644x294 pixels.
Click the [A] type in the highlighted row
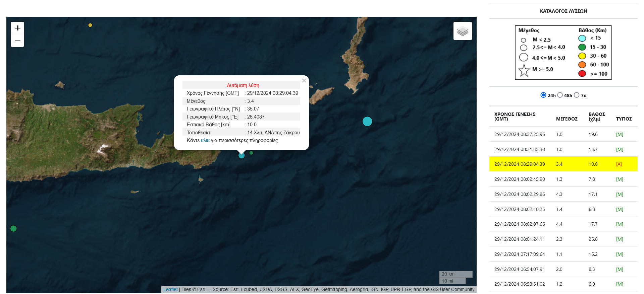619,164
